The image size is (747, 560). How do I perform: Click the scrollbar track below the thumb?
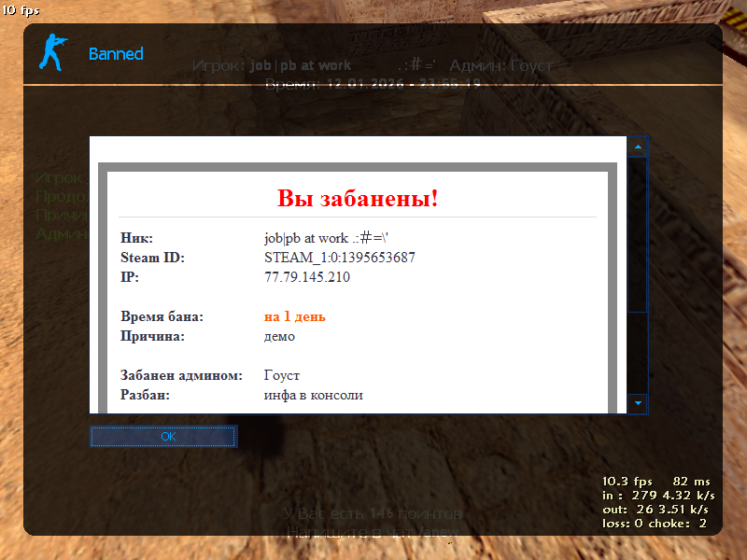(638, 353)
